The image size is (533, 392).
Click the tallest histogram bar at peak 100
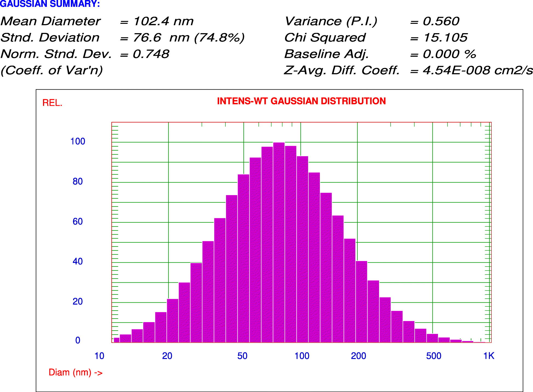click(x=279, y=242)
